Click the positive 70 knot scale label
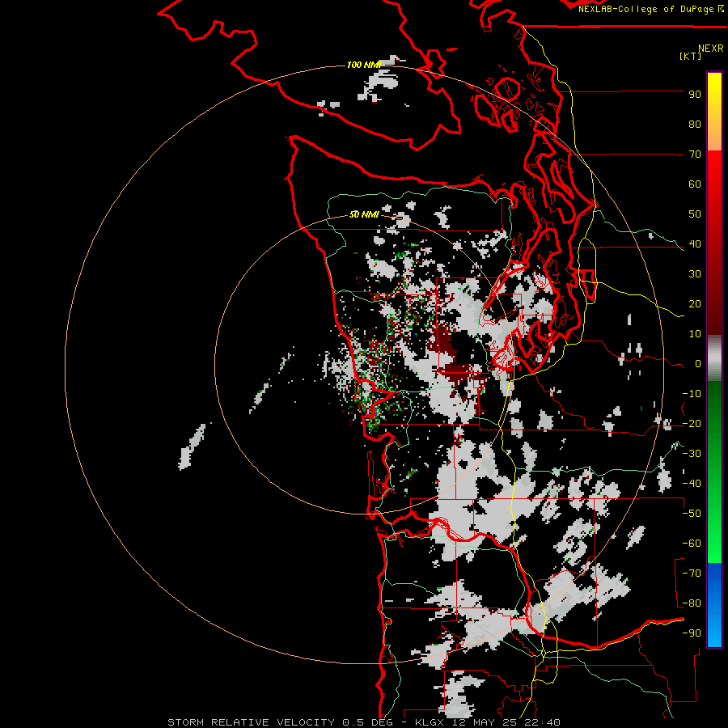Screen dimensions: 728x728 click(x=695, y=154)
